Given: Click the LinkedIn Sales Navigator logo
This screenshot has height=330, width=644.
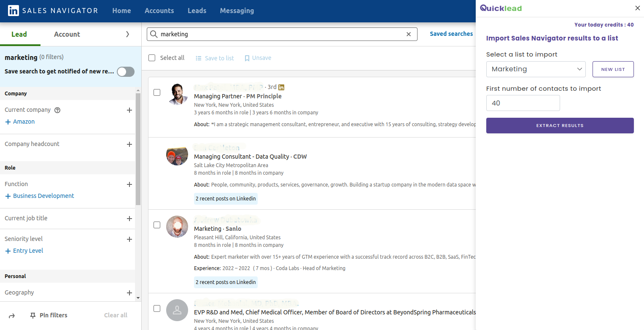Looking at the screenshot, I should coord(52,11).
